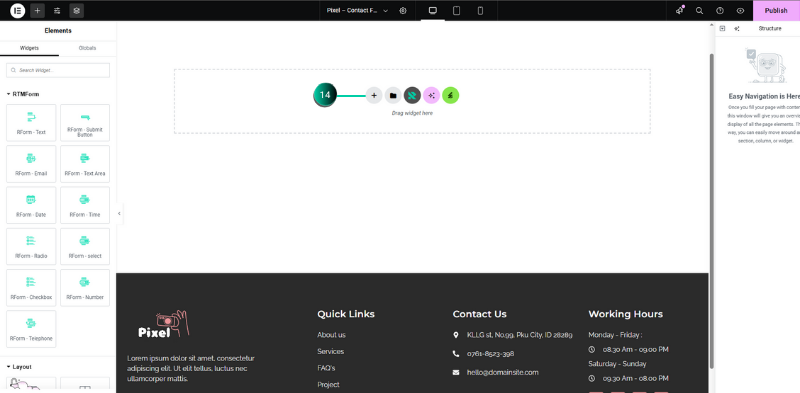
Task: Open the About us footer link
Action: click(x=331, y=335)
